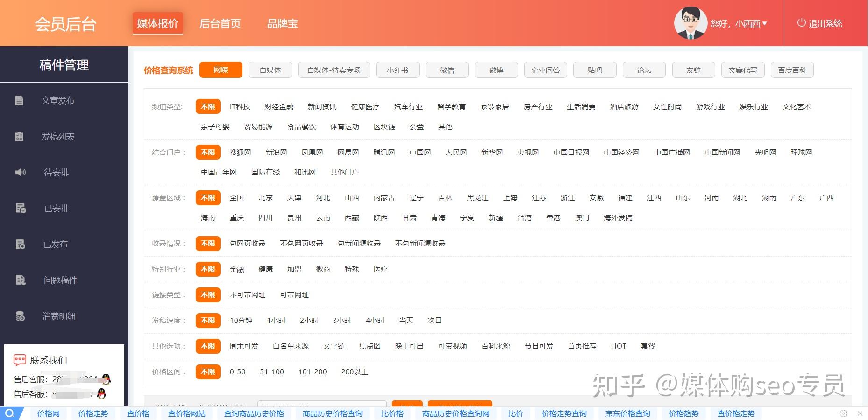This screenshot has width=868, height=420.
Task: Choose price range 200以上
Action: [355, 371]
